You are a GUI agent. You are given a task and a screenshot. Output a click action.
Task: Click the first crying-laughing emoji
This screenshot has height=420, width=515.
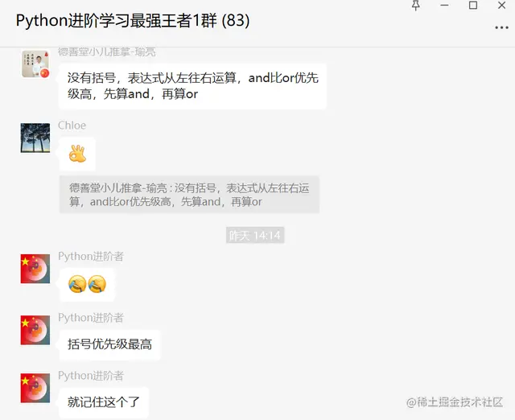coord(77,284)
